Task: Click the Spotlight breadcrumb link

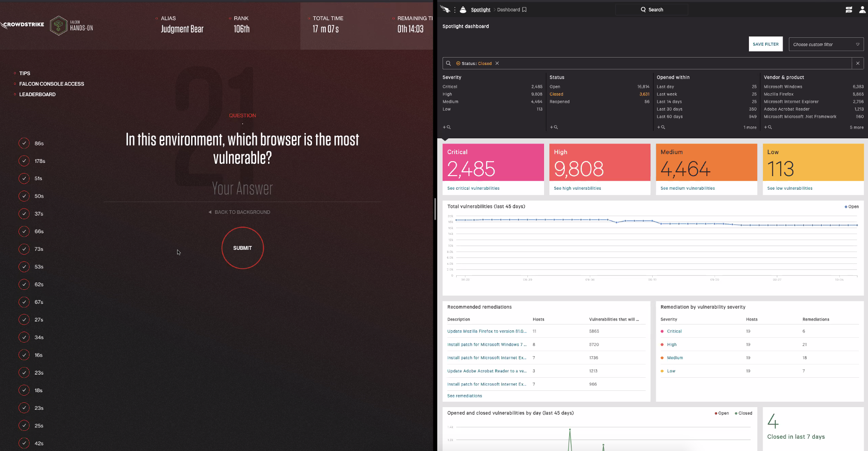Action: tap(480, 10)
